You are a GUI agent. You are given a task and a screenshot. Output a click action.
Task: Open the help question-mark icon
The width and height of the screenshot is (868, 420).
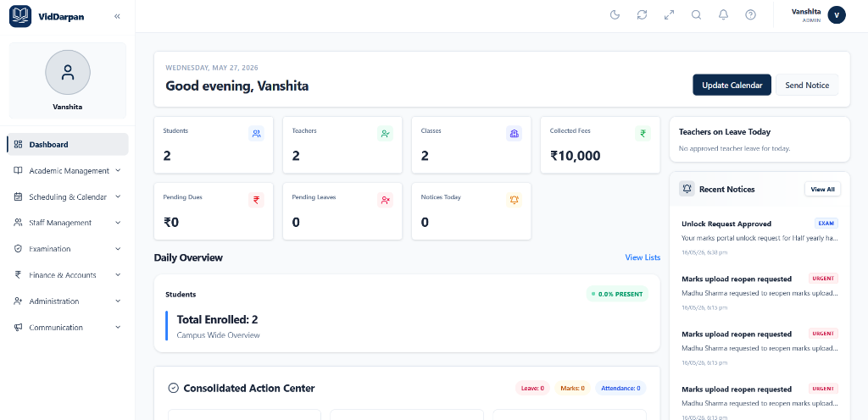[x=751, y=15]
